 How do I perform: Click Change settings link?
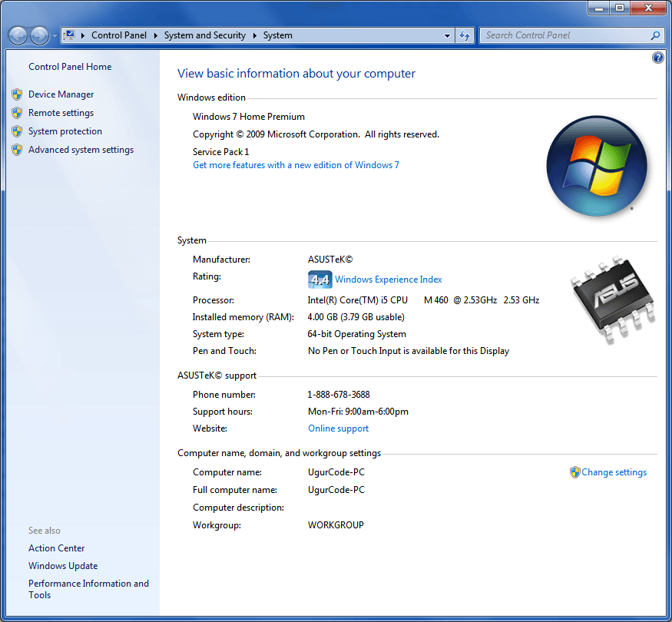(x=614, y=472)
